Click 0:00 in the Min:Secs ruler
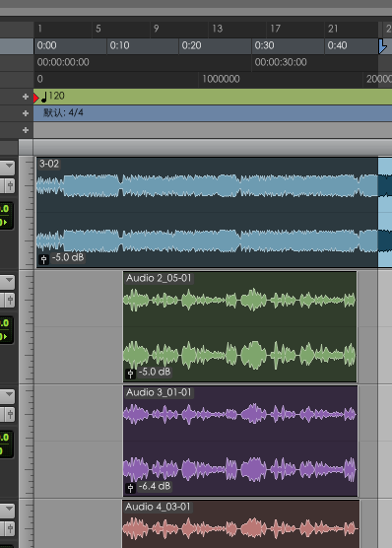This screenshot has height=548, width=392. click(x=47, y=45)
